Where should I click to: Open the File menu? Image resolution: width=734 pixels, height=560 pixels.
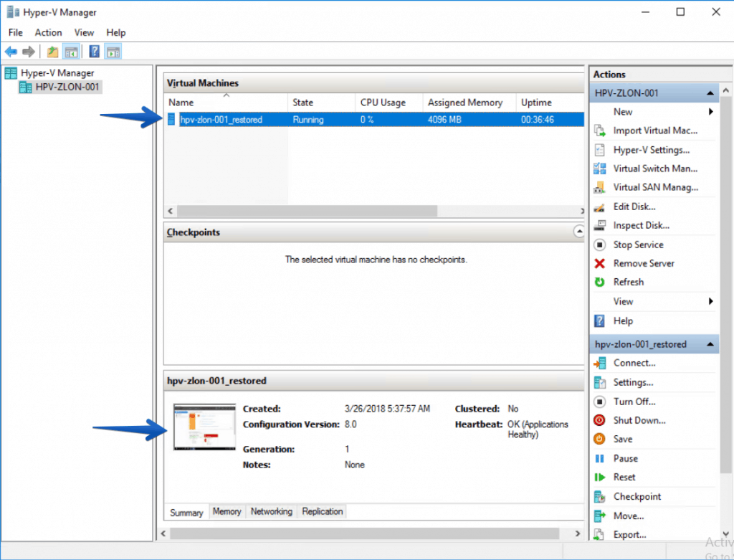click(16, 32)
